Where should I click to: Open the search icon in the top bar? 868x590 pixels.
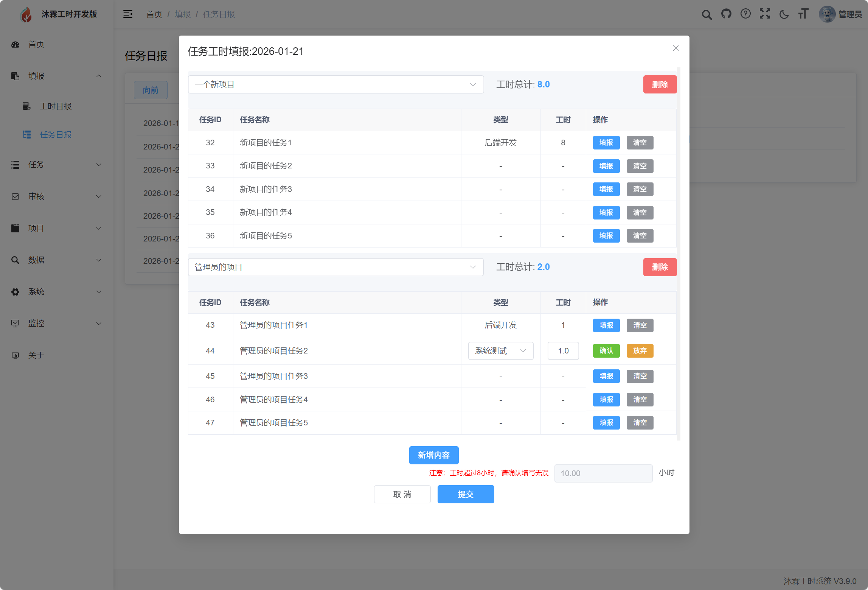[707, 14]
